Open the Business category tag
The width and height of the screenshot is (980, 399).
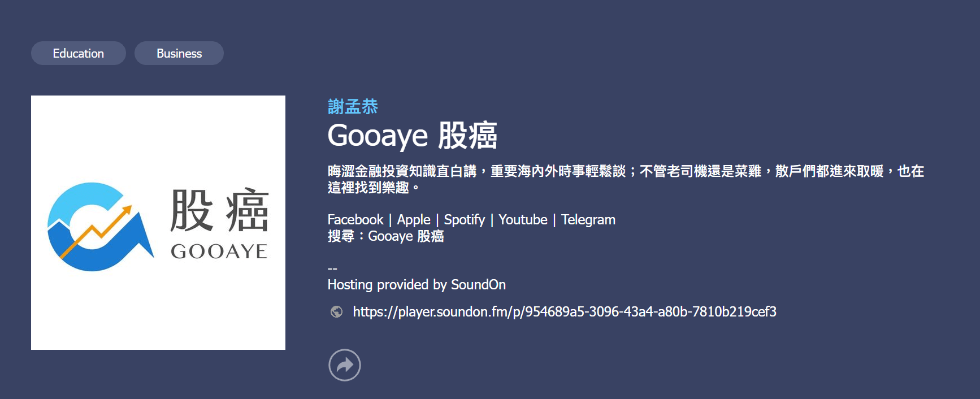179,53
